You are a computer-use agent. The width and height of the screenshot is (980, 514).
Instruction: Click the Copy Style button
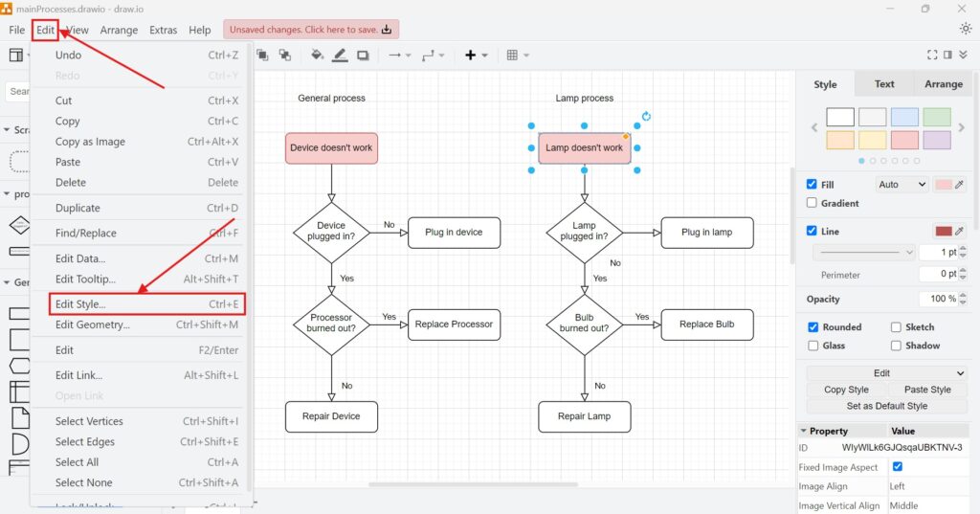(846, 390)
